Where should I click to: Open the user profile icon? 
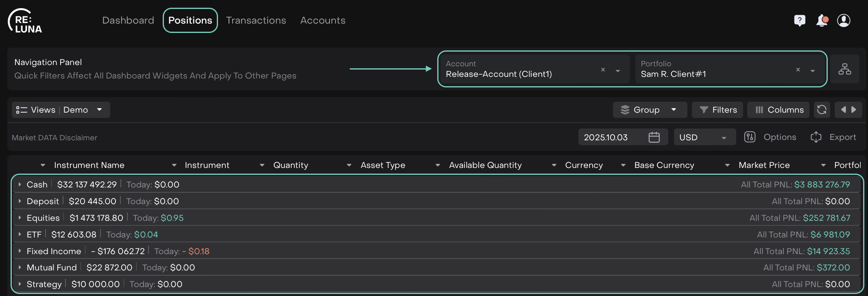click(844, 20)
